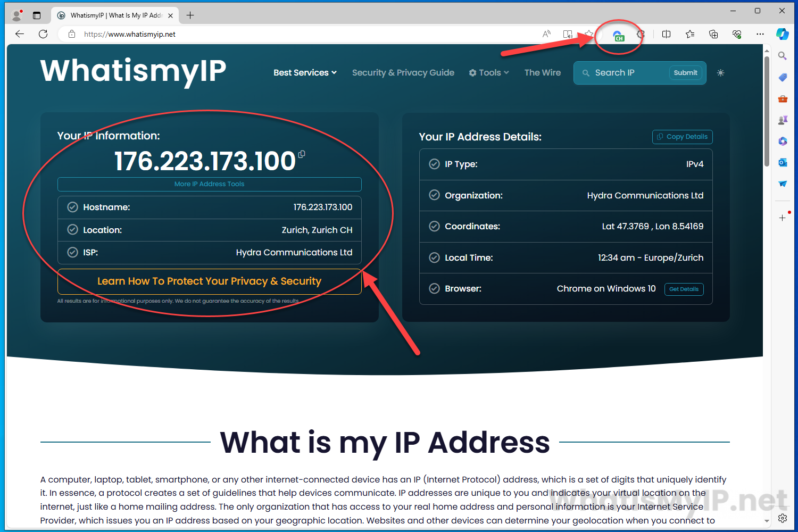Open Collections panel
The height and width of the screenshot is (532, 798).
pos(713,34)
